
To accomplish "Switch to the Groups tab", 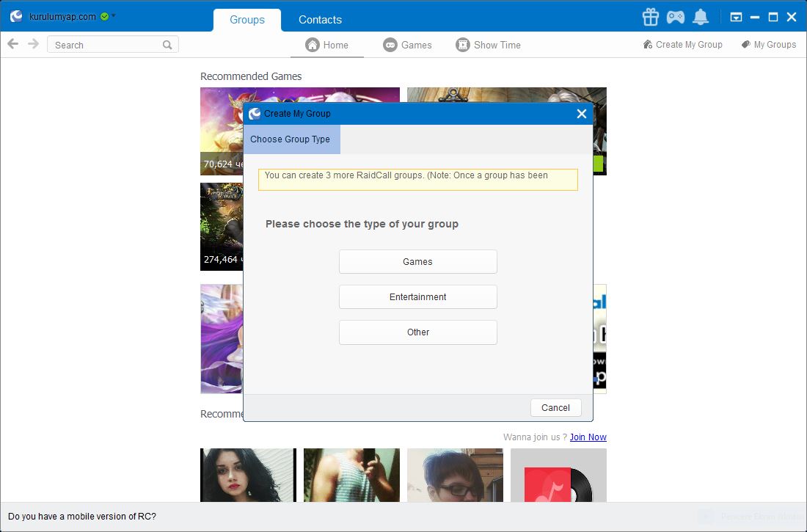I will coord(247,20).
